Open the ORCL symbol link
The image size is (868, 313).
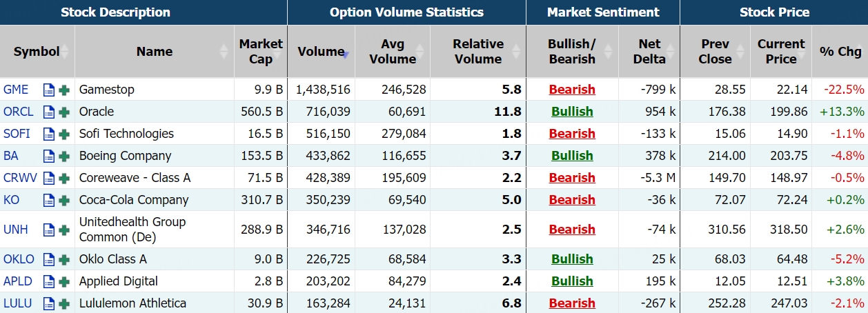[19, 112]
